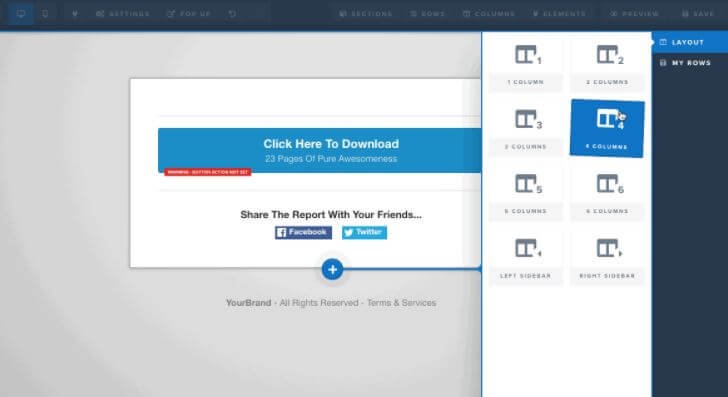This screenshot has height=397, width=728.
Task: Select the 'Share The Report With Your Friends' headline
Action: coord(331,215)
